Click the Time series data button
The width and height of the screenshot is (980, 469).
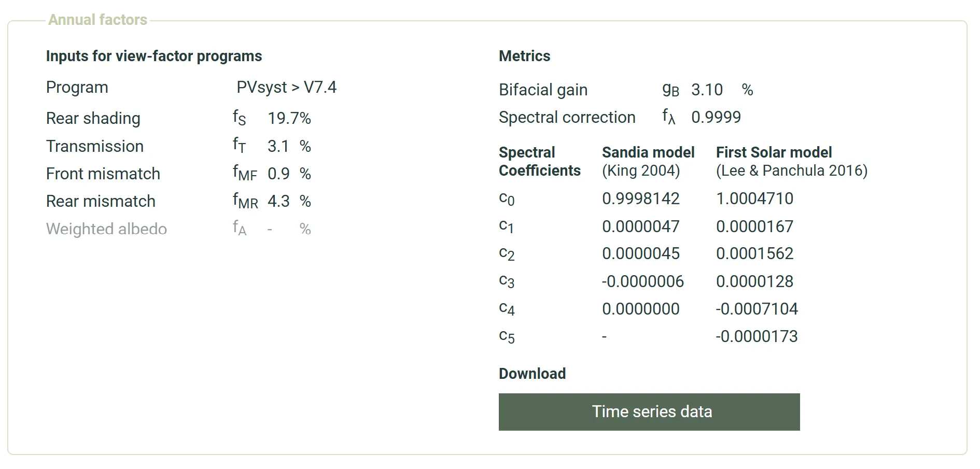coord(649,412)
